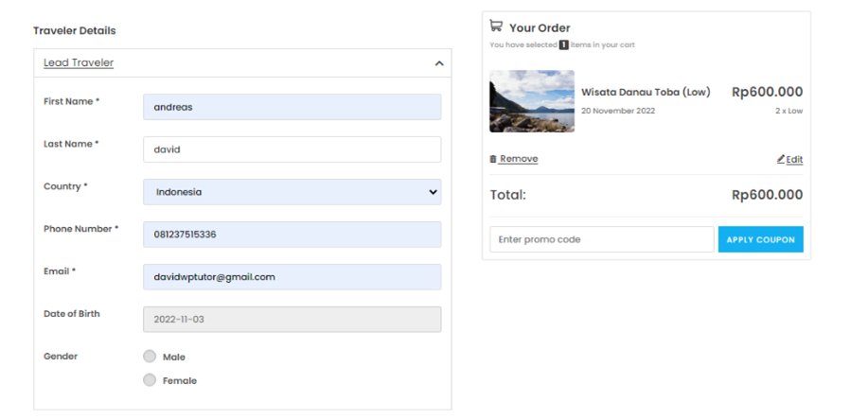Viewport: 868px width, 419px height.
Task: Click the Edit link in order
Action: 794,159
